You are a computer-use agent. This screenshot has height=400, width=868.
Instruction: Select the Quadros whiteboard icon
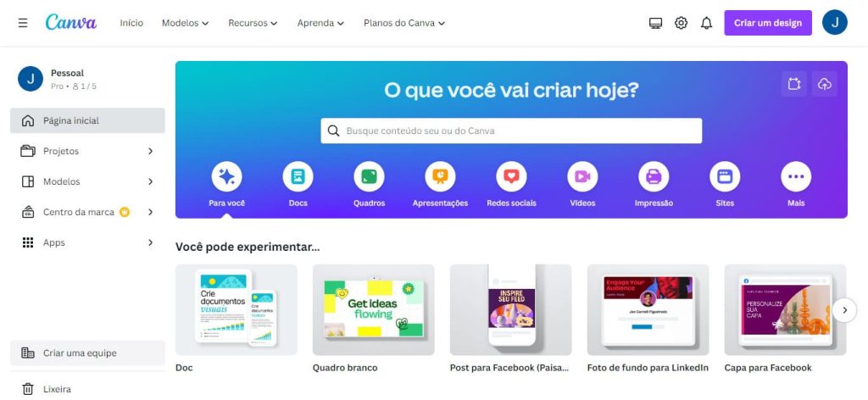coord(370,176)
